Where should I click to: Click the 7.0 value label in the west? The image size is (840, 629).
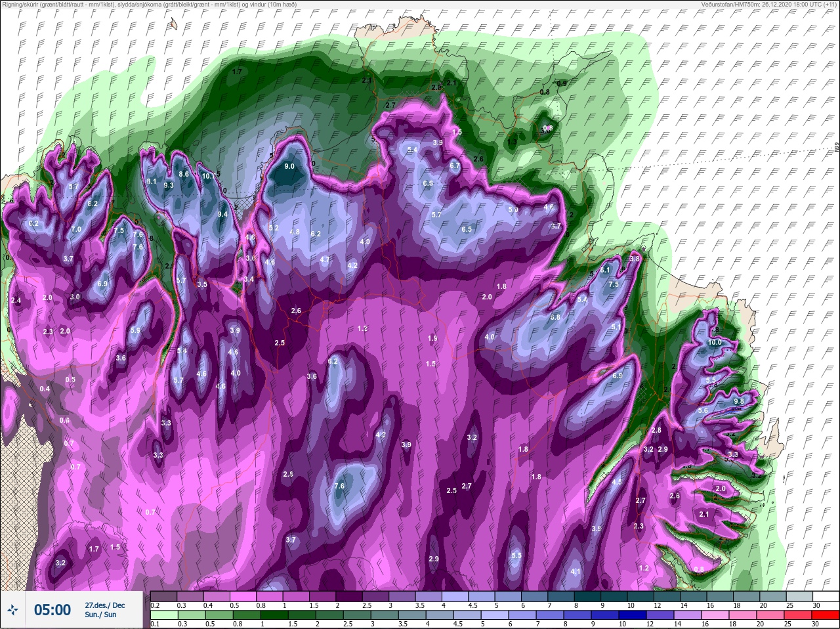pos(77,229)
